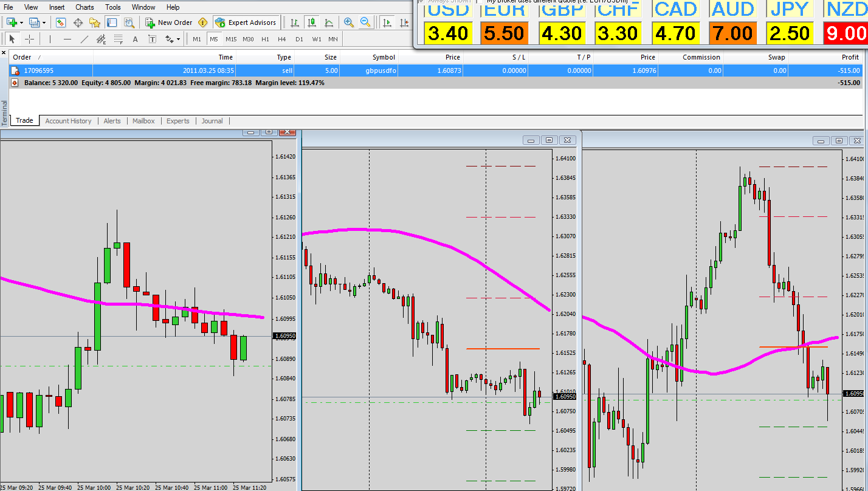Enable Auto Scroll chart icon
This screenshot has width=868, height=491.
click(387, 22)
